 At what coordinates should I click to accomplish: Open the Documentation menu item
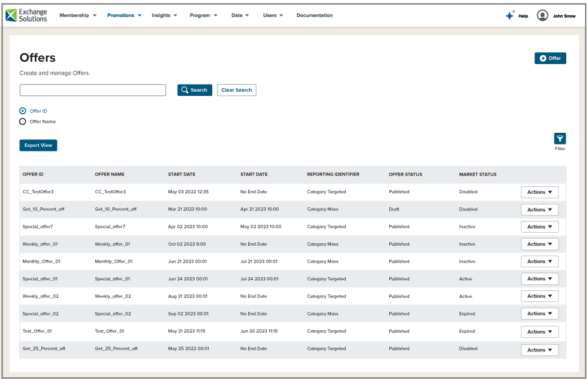click(x=314, y=15)
